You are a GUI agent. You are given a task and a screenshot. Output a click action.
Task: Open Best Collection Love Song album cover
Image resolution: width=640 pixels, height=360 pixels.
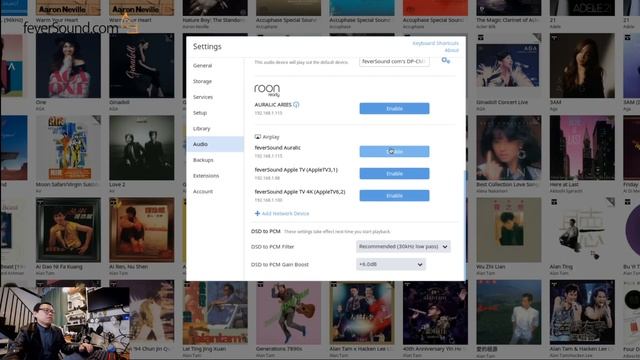[509, 148]
